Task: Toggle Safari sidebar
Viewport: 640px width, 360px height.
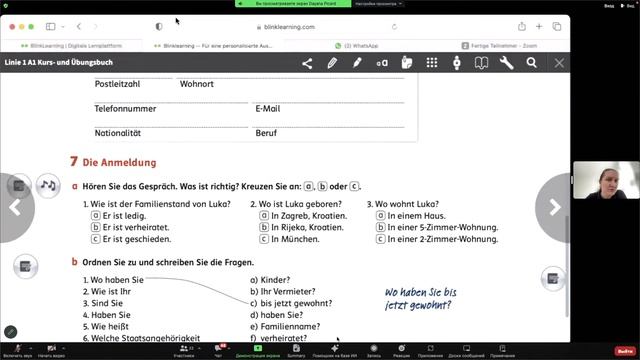Action: [x=51, y=27]
